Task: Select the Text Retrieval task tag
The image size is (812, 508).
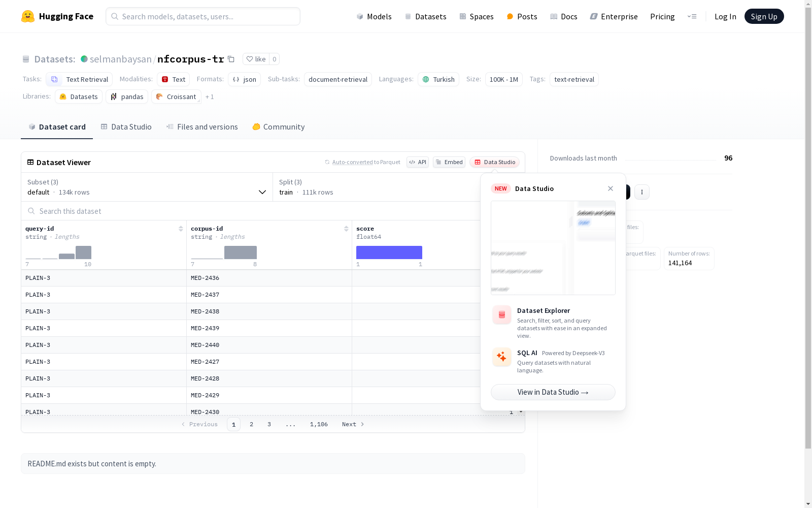Action: pos(79,79)
